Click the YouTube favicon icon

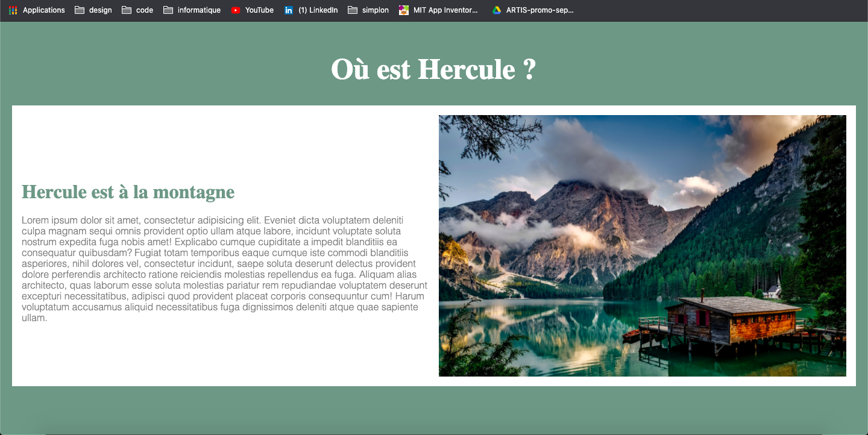(236, 10)
